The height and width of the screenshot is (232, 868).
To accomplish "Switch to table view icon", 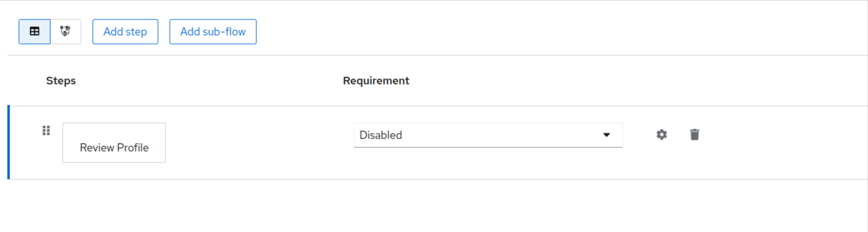I will point(34,31).
